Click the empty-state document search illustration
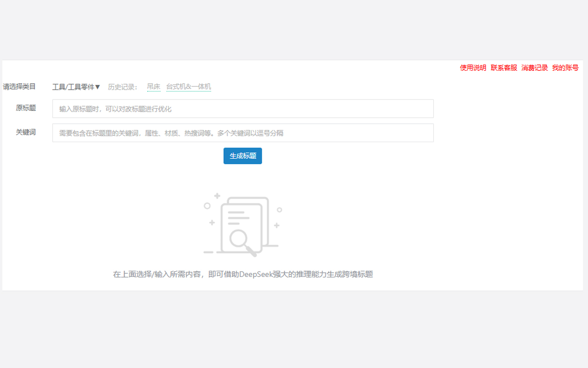Screen dimensions: 588x368 [x=243, y=224]
